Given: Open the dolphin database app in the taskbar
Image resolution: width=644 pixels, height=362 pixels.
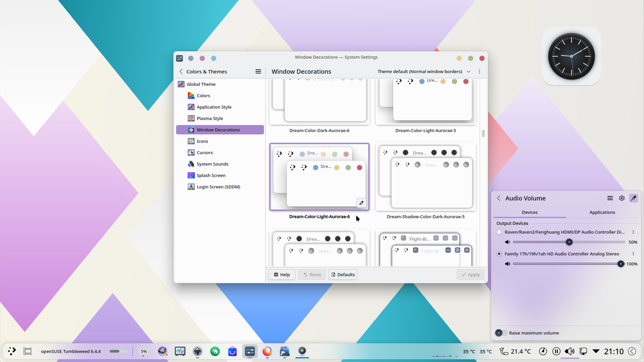Looking at the screenshot, I should coord(285,351).
